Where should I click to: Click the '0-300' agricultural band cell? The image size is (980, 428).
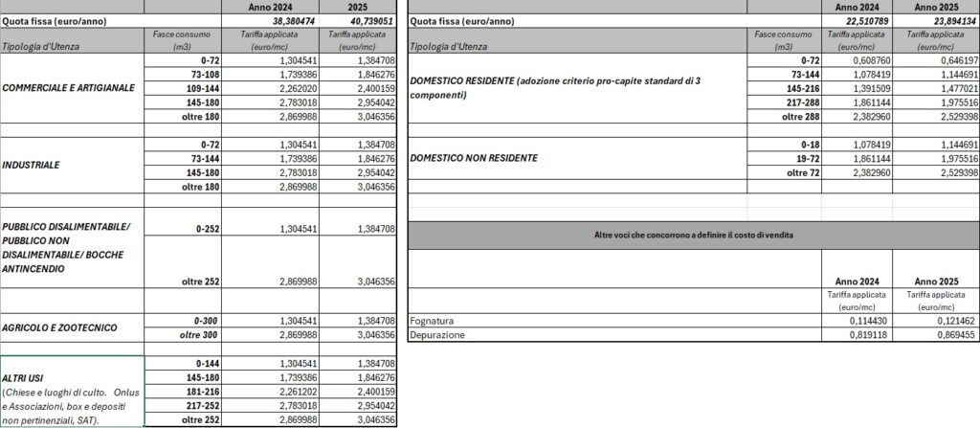click(x=184, y=321)
